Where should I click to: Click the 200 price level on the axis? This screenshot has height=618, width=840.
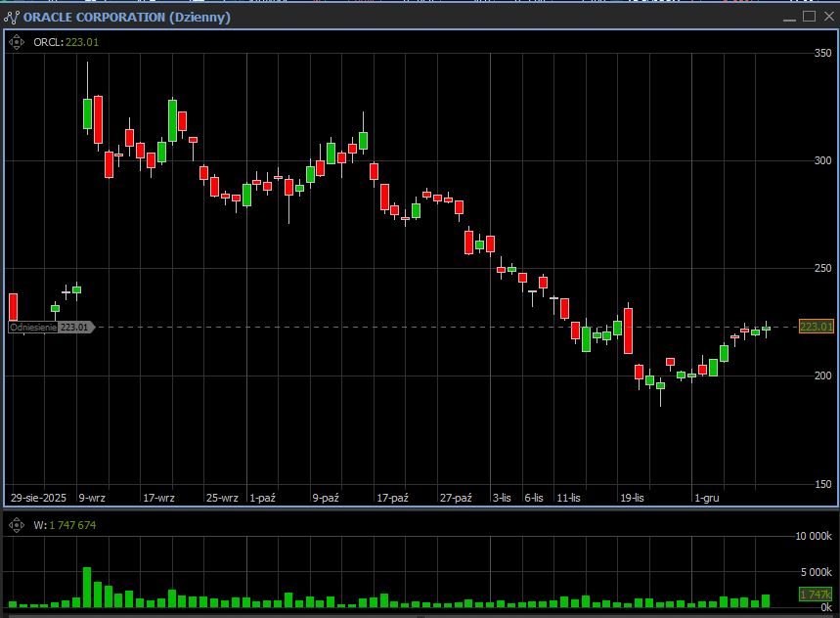pyautogui.click(x=822, y=375)
